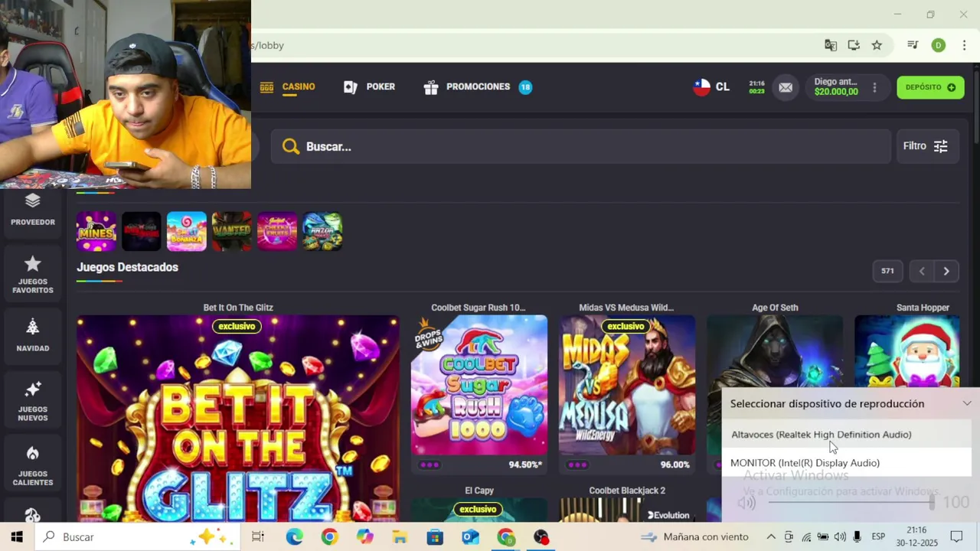This screenshot has height=551, width=980.
Task: Bookmark this page with the star icon
Action: click(877, 45)
